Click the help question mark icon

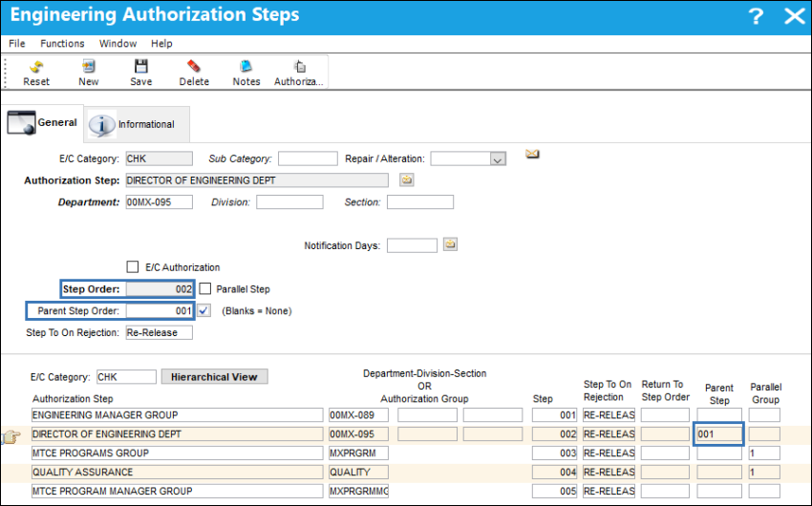point(756,16)
